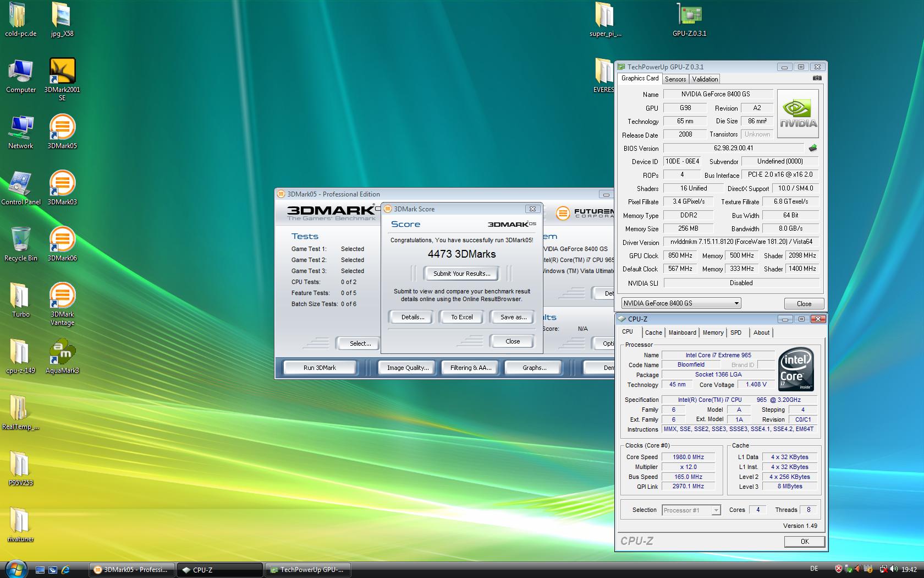
Task: Open the GPU selection dropdown in GPU-Z
Action: coord(681,303)
